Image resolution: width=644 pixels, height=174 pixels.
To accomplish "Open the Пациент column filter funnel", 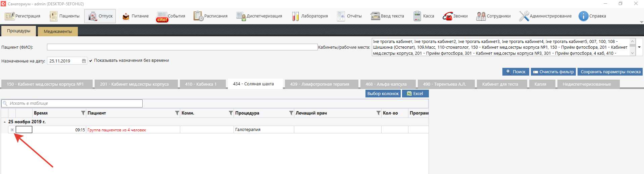I will [x=177, y=113].
